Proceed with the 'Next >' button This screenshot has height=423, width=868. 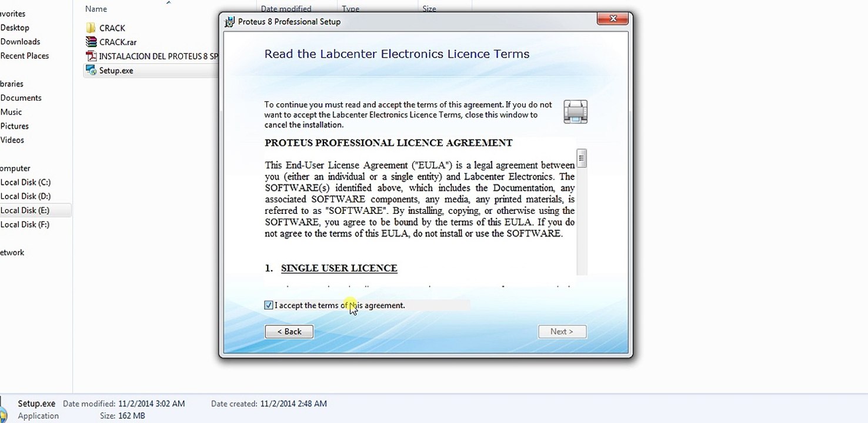click(562, 331)
